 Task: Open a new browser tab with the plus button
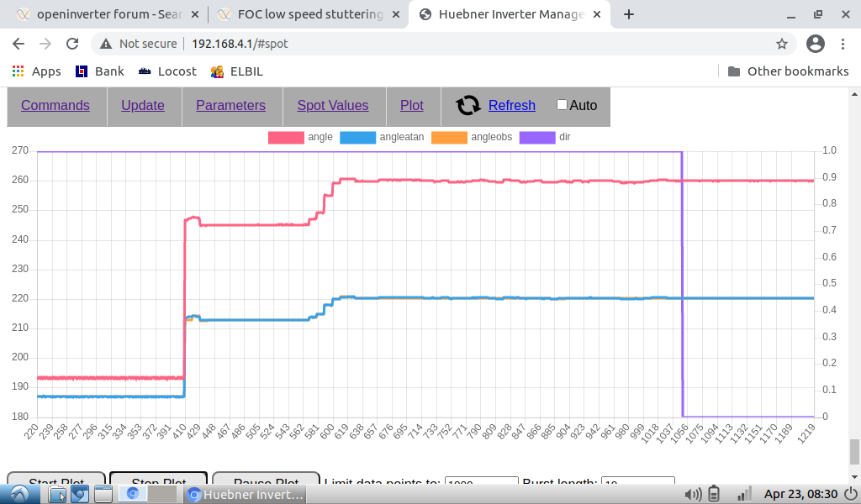629,14
